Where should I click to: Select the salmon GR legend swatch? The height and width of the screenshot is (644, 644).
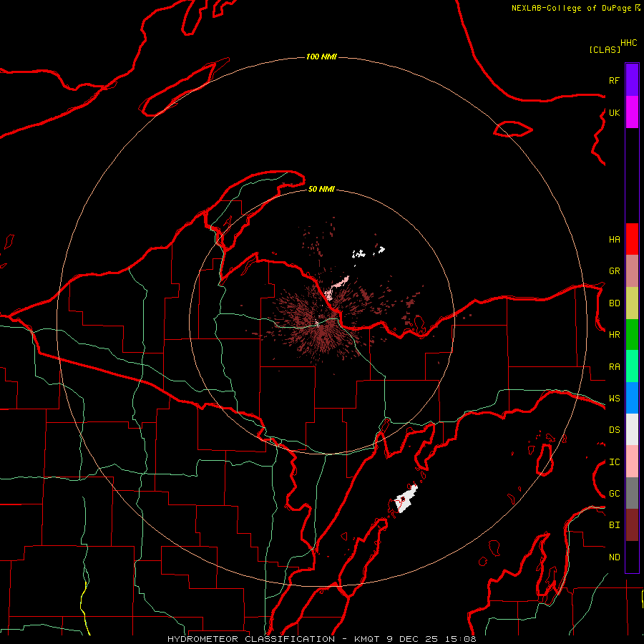(x=632, y=271)
